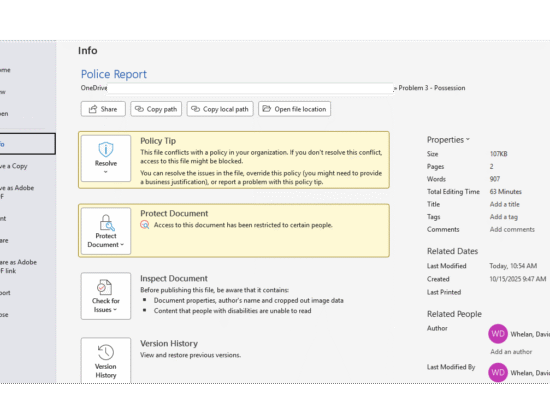This screenshot has width=550, height=413.
Task: Click Add a tag field
Action: point(504,217)
